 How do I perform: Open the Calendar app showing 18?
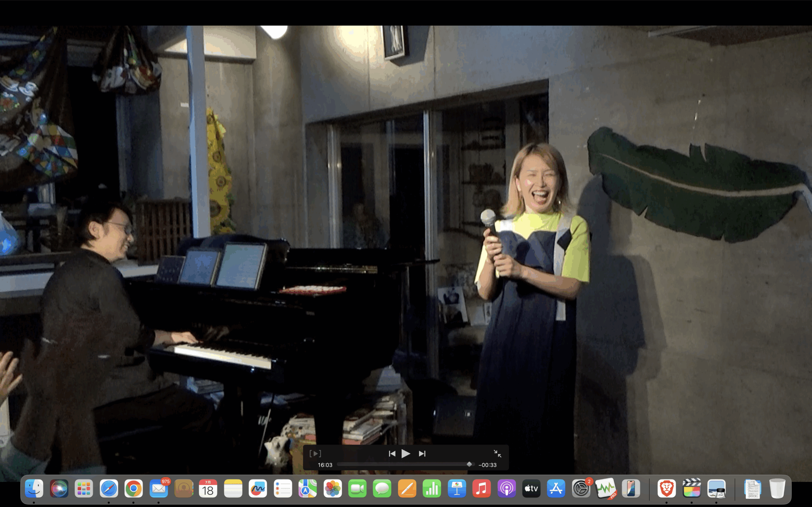(x=208, y=489)
